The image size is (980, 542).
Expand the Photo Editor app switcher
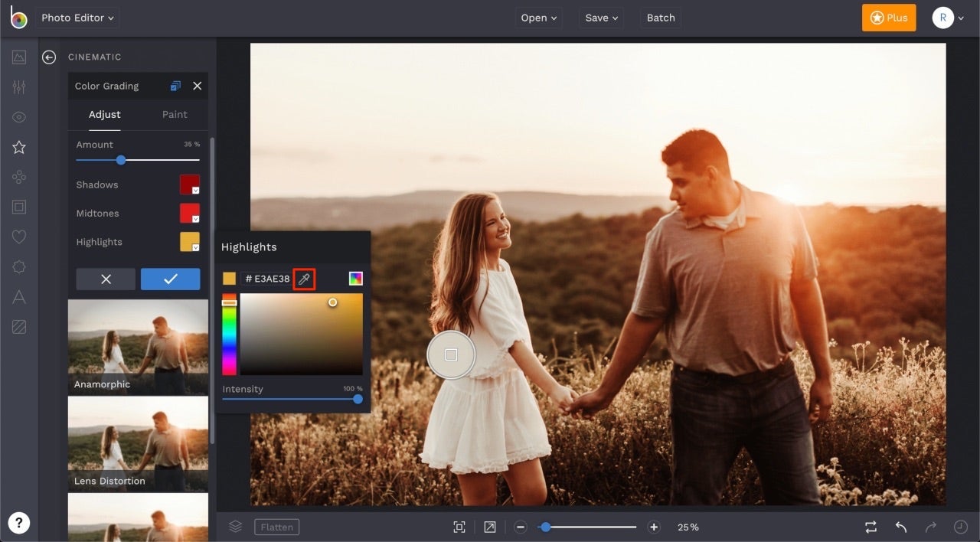click(77, 18)
